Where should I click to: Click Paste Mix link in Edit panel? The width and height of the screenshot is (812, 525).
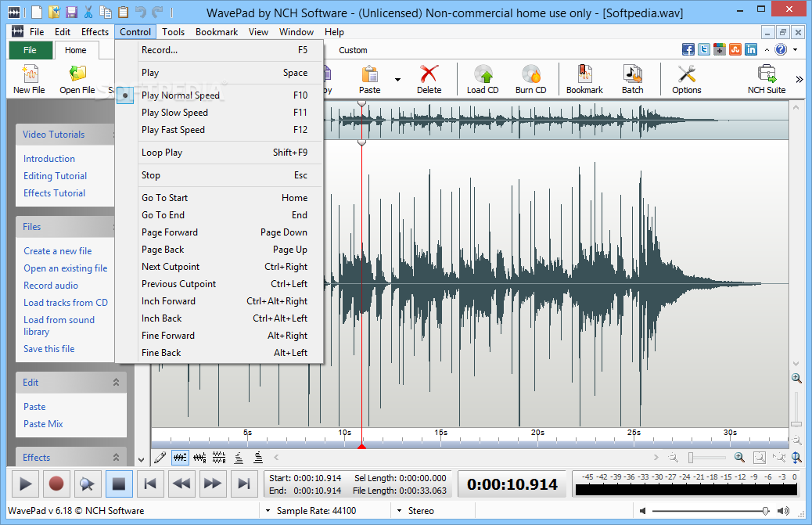pyautogui.click(x=43, y=423)
